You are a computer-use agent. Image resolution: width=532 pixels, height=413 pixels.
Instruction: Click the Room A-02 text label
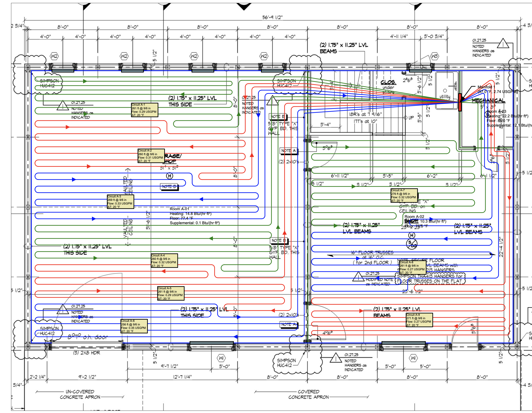[414, 217]
